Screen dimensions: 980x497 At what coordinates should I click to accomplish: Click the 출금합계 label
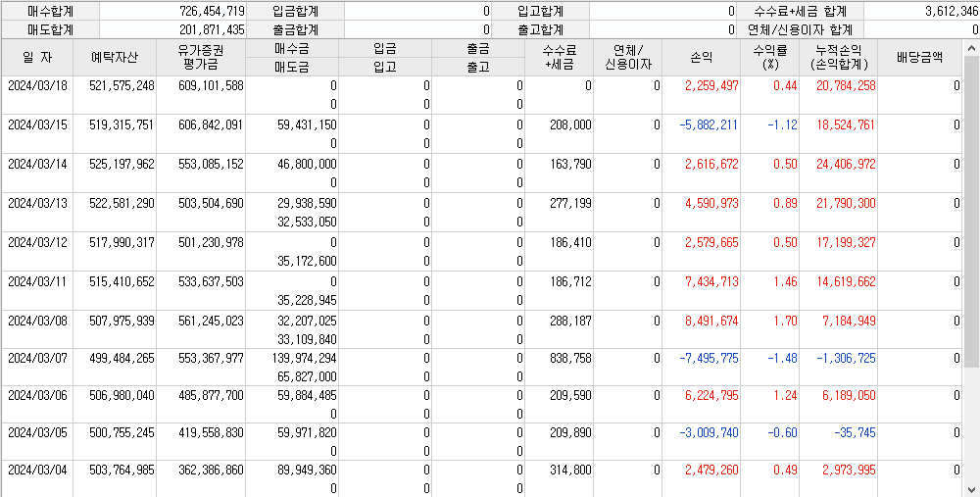pos(296,29)
